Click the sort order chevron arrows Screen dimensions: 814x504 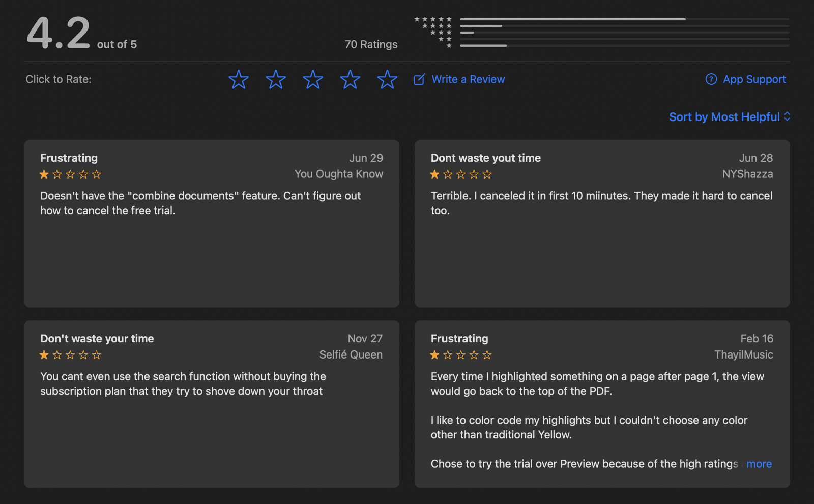[787, 117]
